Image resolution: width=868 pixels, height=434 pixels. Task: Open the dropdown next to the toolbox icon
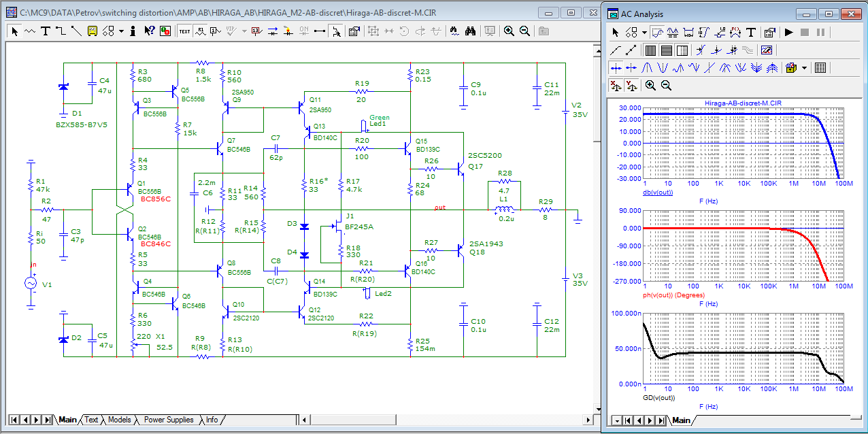click(x=804, y=67)
